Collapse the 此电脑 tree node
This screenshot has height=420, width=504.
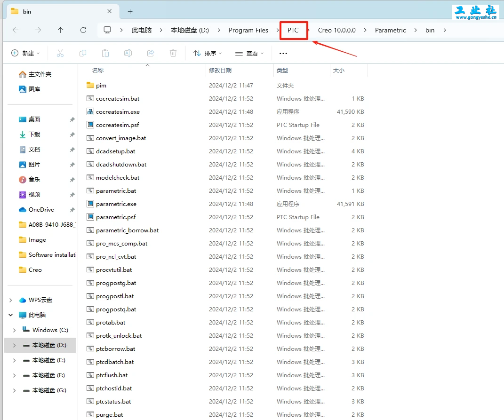click(x=11, y=315)
